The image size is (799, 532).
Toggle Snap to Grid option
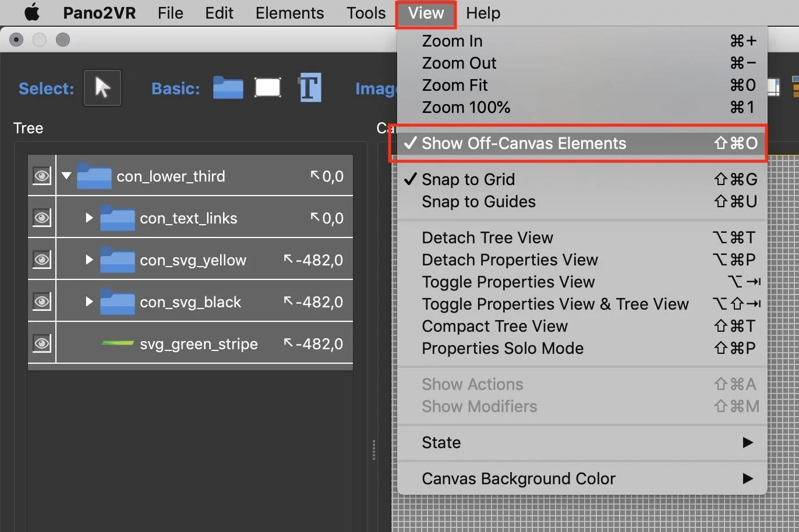(x=582, y=179)
